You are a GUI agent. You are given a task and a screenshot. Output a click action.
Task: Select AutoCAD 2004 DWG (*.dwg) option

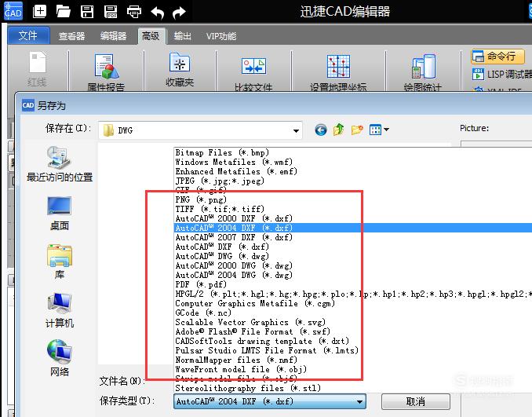click(234, 275)
